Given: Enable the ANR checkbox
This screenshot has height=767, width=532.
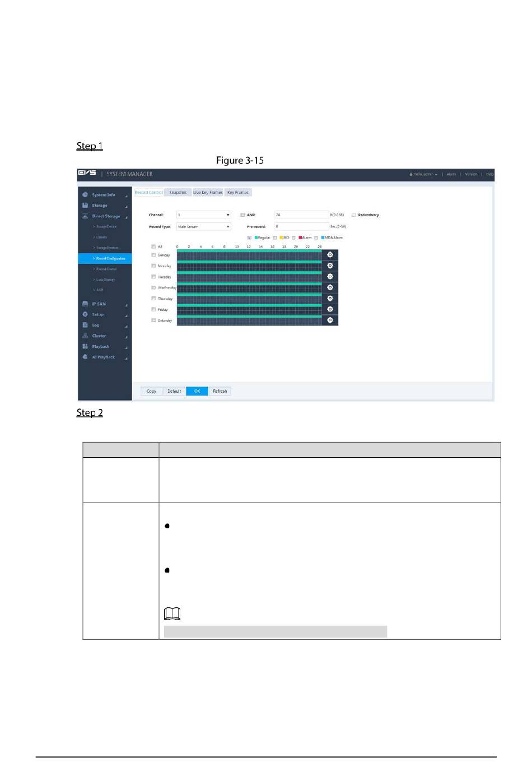Looking at the screenshot, I should coord(242,215).
